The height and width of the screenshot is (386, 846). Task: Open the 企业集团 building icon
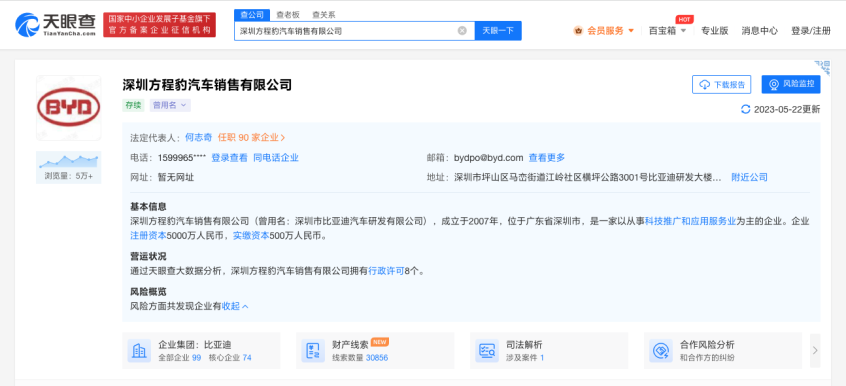click(139, 351)
